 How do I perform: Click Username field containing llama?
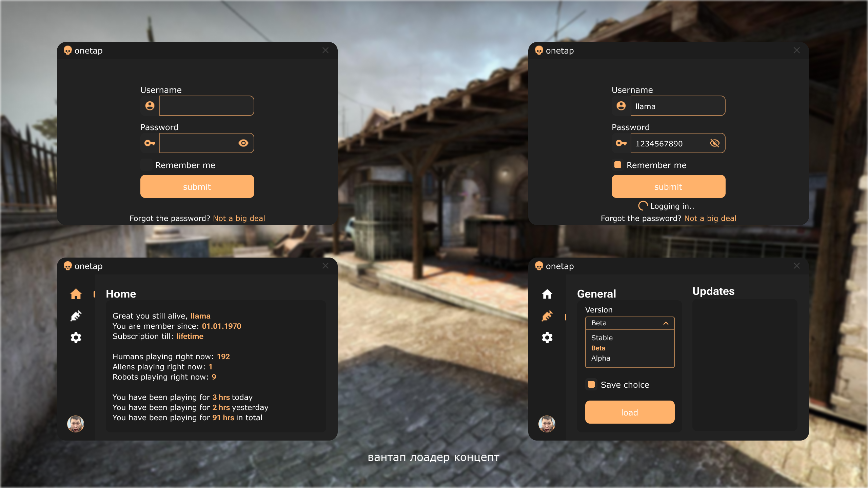pyautogui.click(x=678, y=106)
